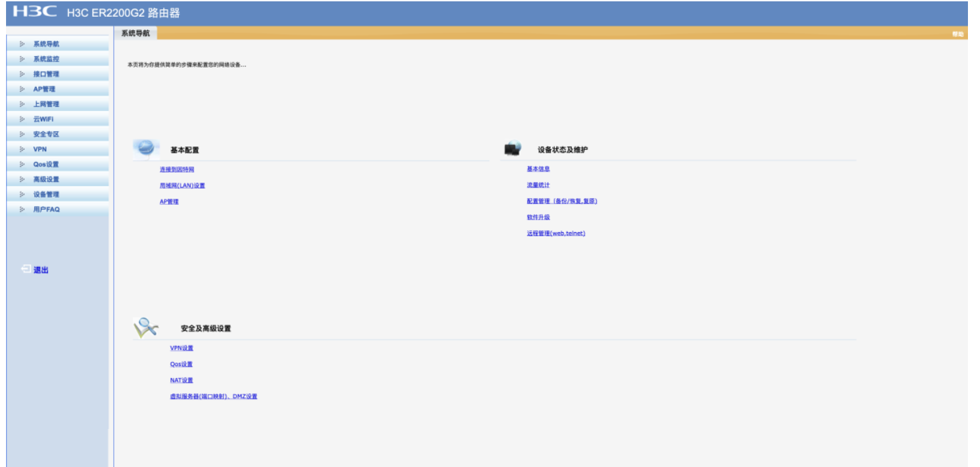Screen dimensions: 980x467
Task: Open the Qos设置 sidebar menu
Action: click(58, 164)
